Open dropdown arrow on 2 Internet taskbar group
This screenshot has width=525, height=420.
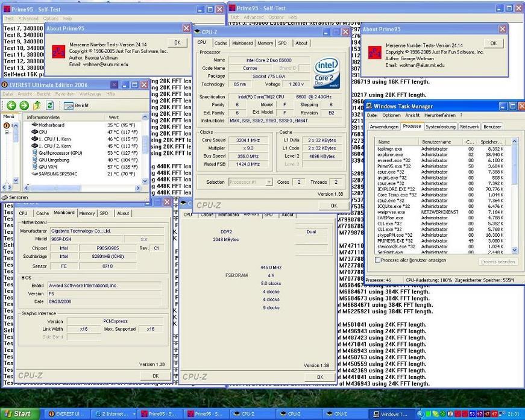pos(134,414)
